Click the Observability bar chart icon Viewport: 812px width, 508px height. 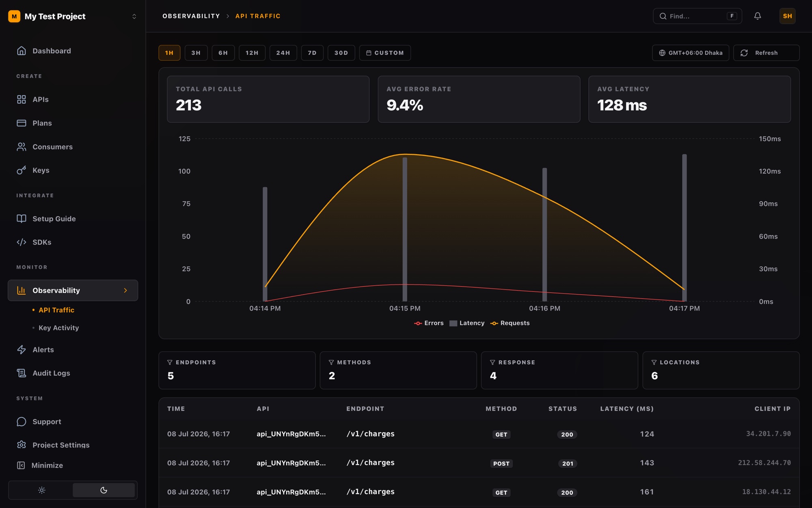(22, 290)
